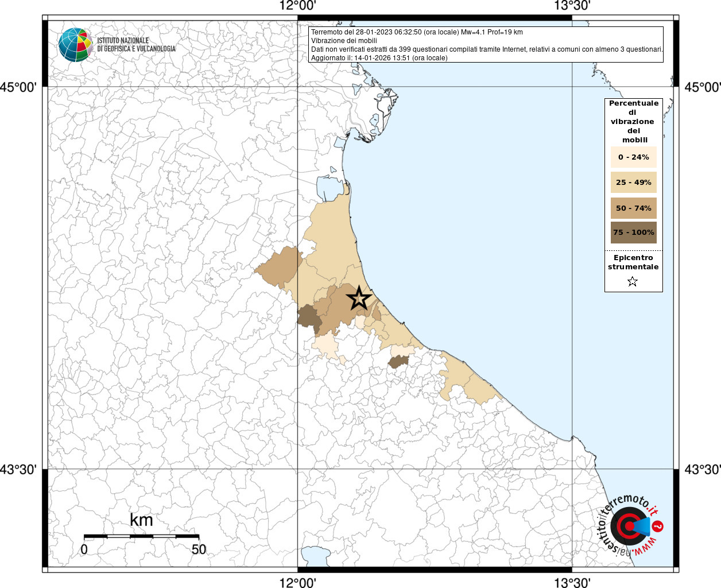721x588 pixels.
Task: Select the 0 - 24% legend swatch
Action: click(633, 157)
